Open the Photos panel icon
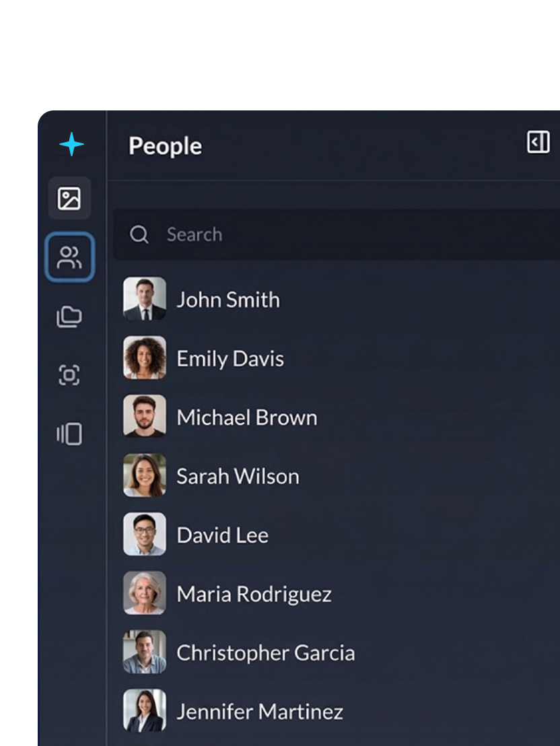560x746 pixels. [x=71, y=199]
